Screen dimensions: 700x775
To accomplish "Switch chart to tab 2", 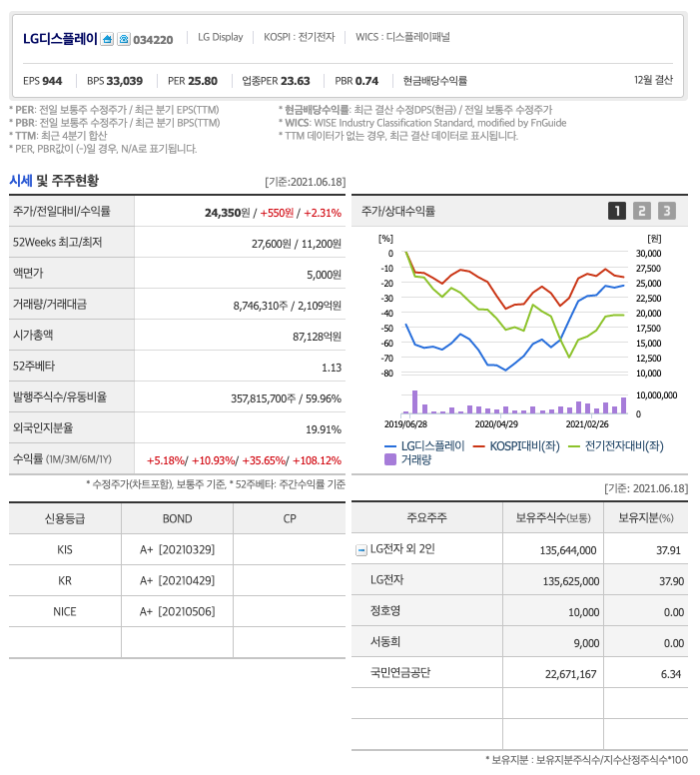I will tap(641, 211).
